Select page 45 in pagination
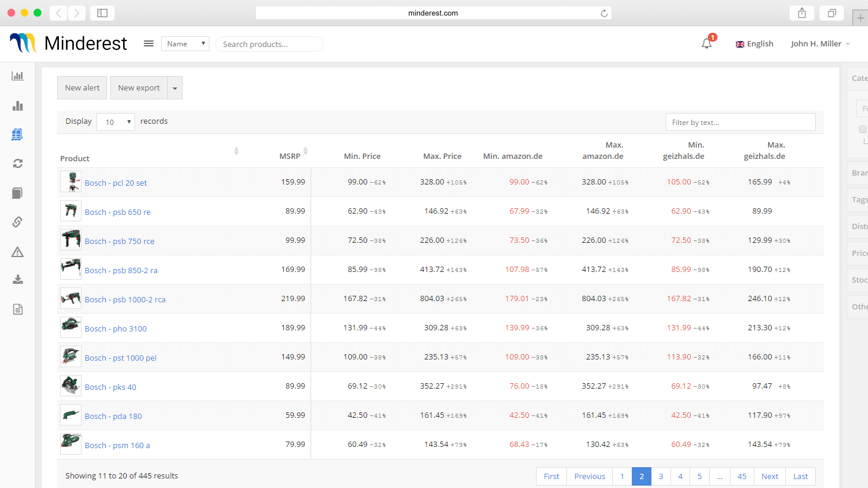The image size is (868, 488). [x=742, y=476]
